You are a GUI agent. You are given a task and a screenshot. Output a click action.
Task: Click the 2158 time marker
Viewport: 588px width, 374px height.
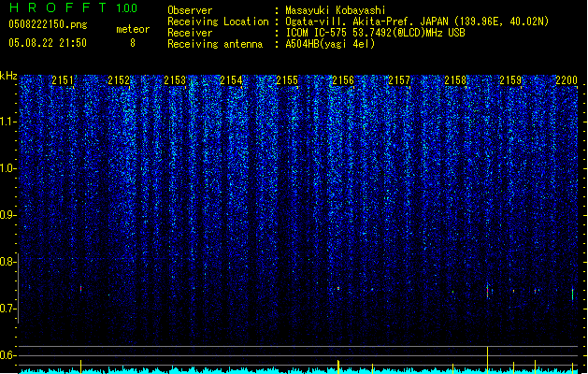click(x=455, y=79)
